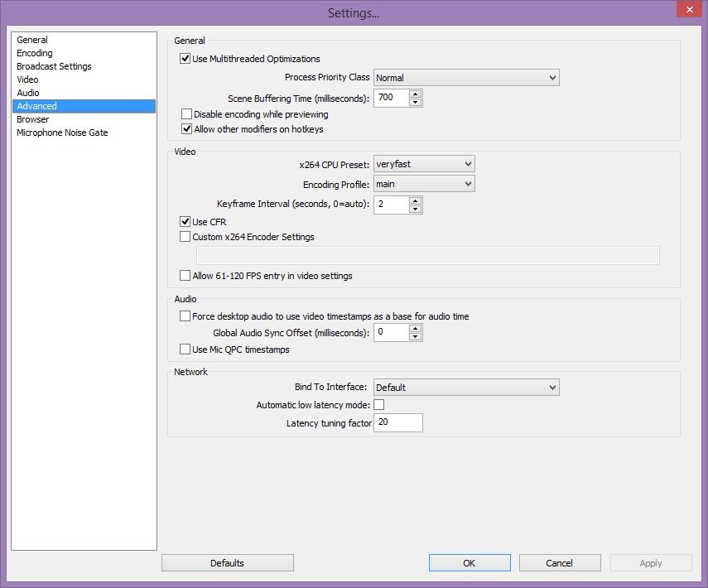The height and width of the screenshot is (588, 708).
Task: Disable the Use CFR option
Action: 186,222
